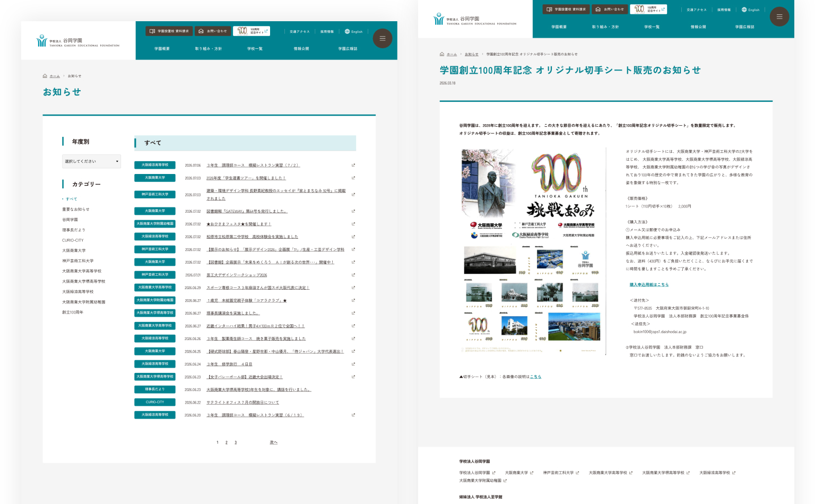Open 取り組み・方針 menu on left page
This screenshot has height=504, width=815.
point(209,49)
